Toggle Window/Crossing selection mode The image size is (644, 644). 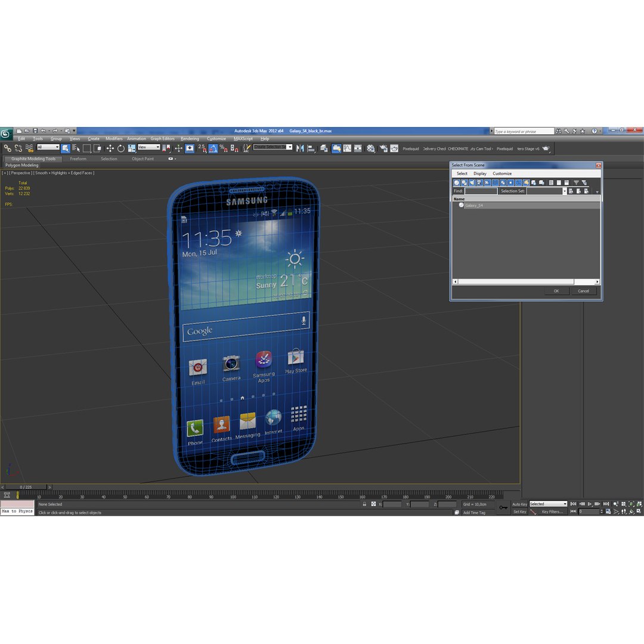point(97,148)
